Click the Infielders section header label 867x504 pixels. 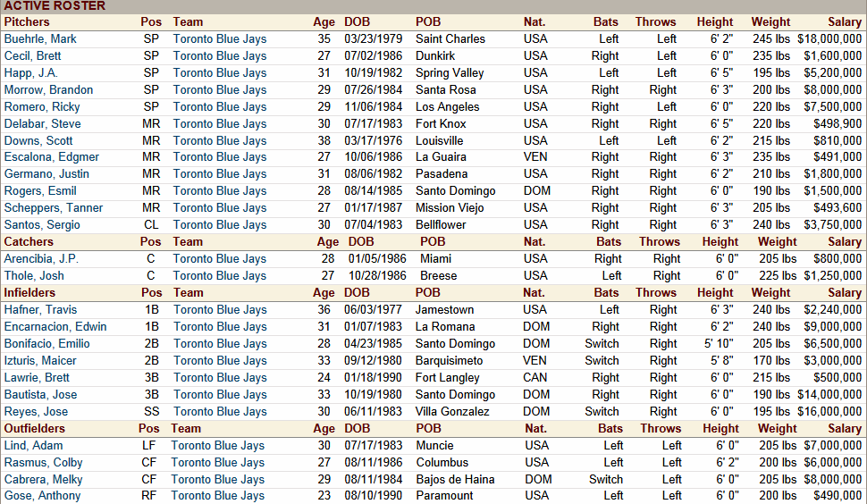click(x=29, y=292)
